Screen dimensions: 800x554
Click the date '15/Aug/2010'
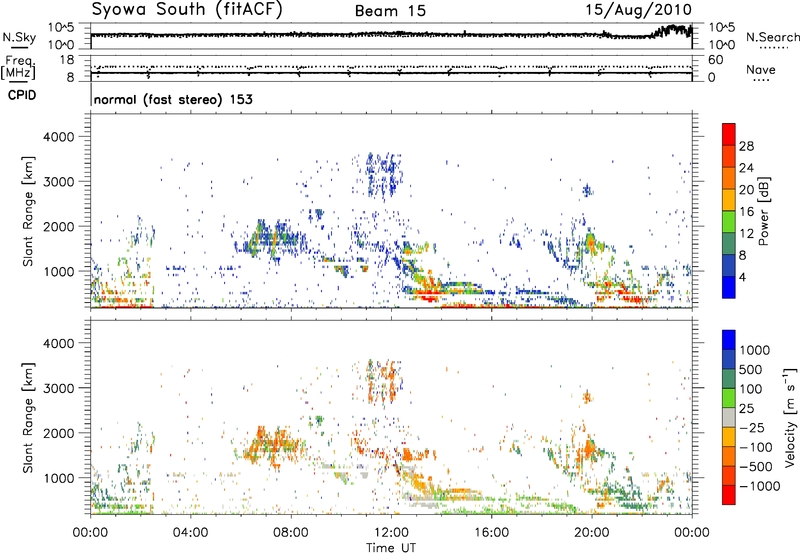click(x=638, y=10)
